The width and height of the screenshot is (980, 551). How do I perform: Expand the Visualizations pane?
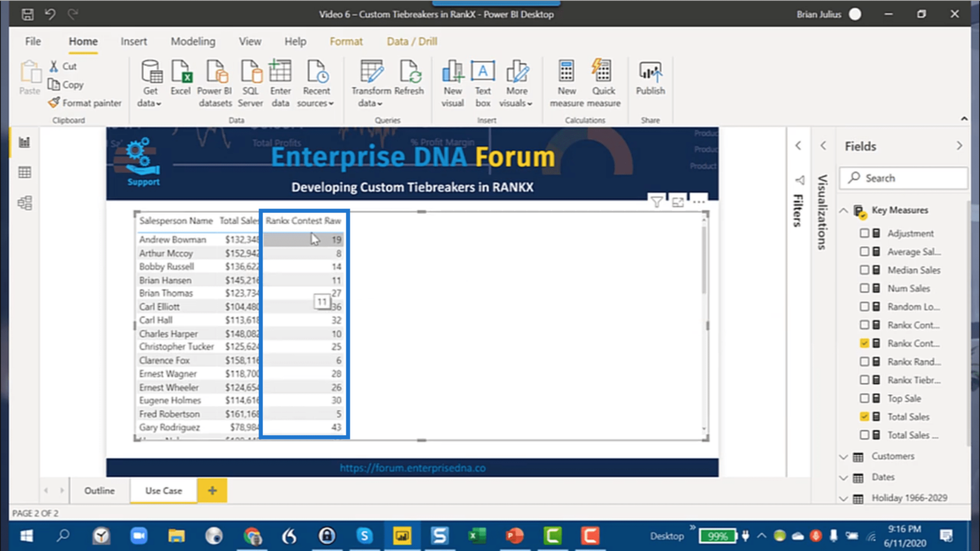[x=823, y=146]
